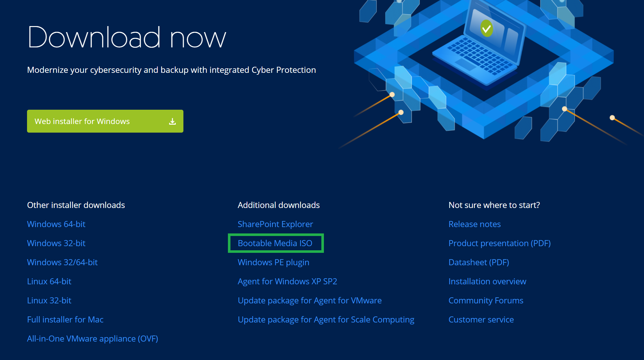This screenshot has width=644, height=360.
Task: Select the Windows 32/64-bit installer link
Action: pyautogui.click(x=62, y=262)
